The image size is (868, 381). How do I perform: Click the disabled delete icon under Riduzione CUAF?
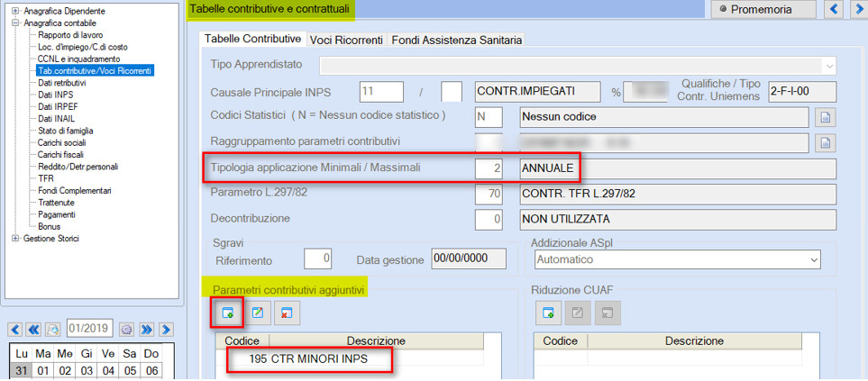click(x=608, y=313)
